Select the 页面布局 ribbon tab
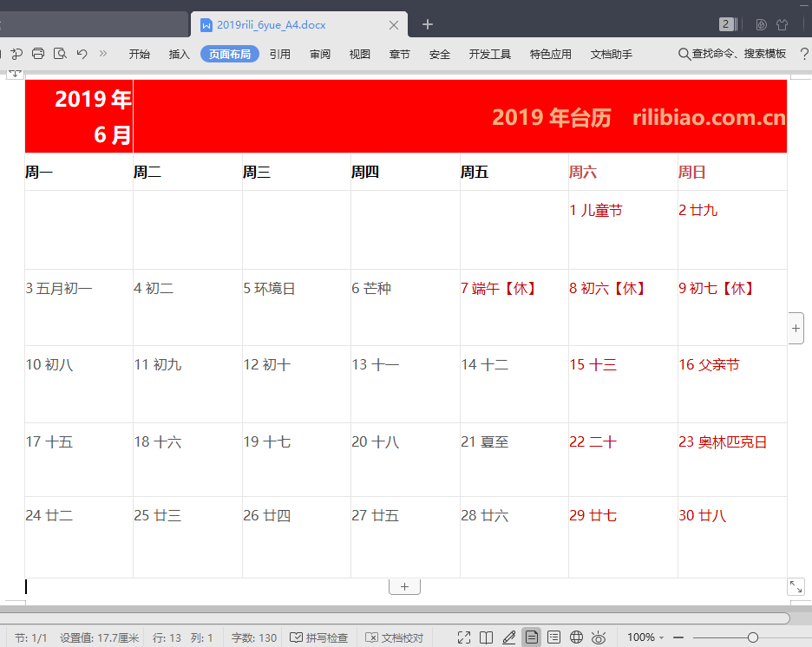The image size is (812, 647). click(230, 54)
